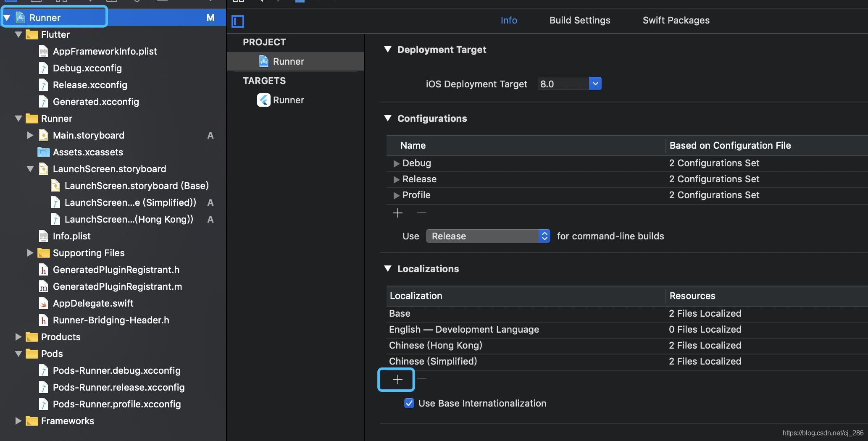Expand the Frameworks folder
Viewport: 868px width, 441px height.
point(18,421)
